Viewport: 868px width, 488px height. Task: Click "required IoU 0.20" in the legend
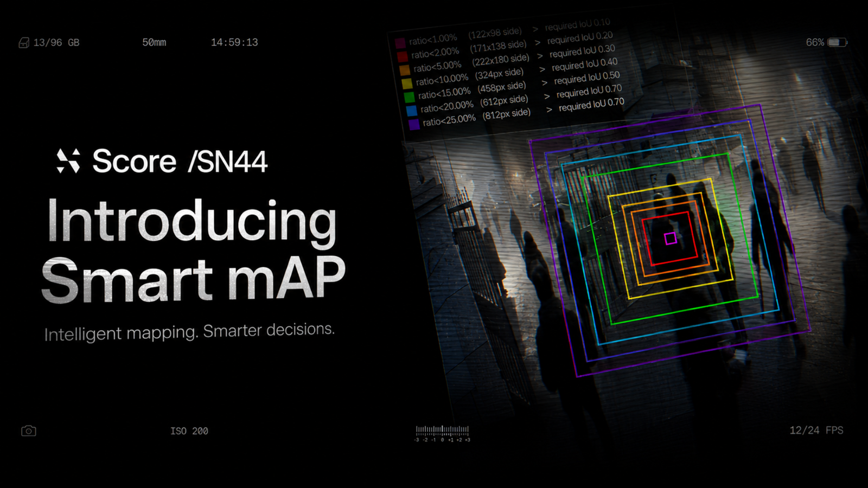click(x=580, y=38)
